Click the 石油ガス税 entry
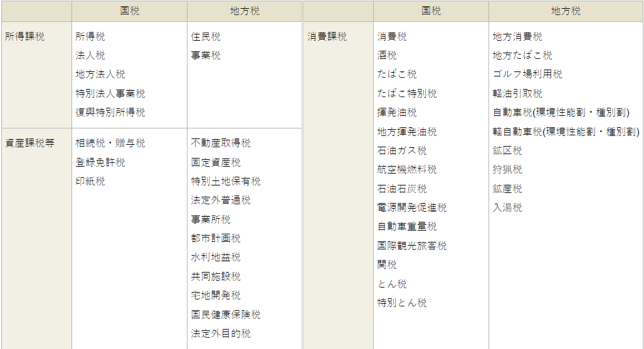644x349 pixels. pos(402,150)
